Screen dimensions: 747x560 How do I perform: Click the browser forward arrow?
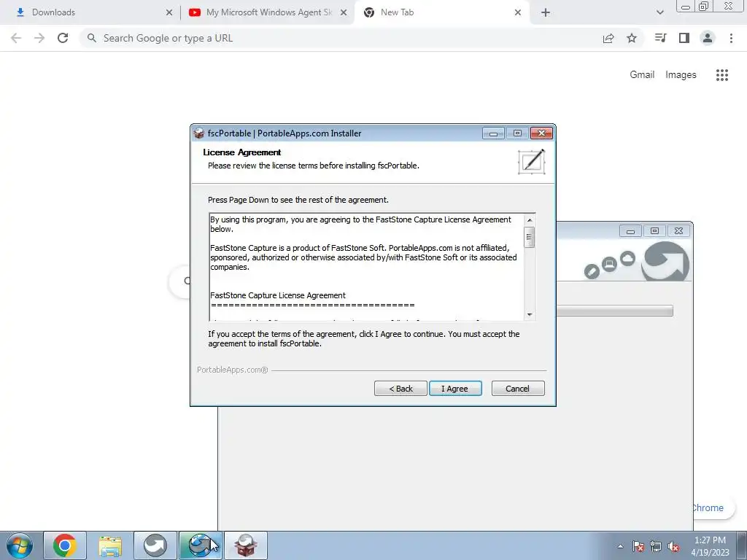point(39,38)
